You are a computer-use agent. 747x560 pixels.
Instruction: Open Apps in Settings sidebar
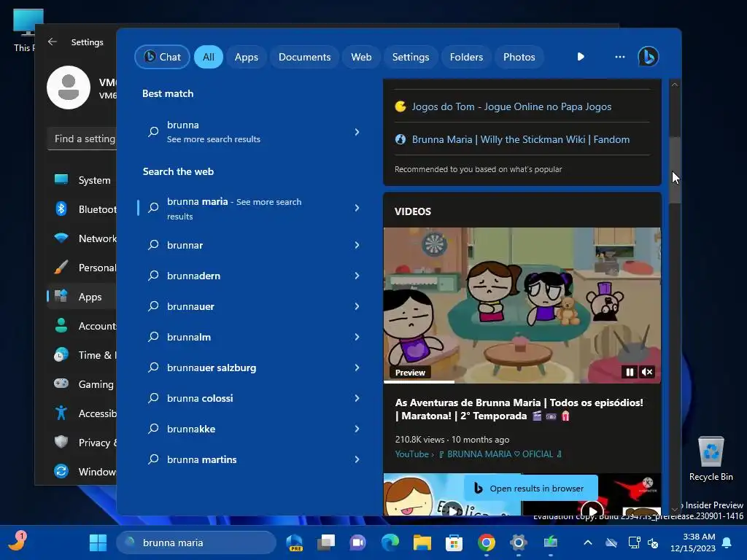click(82, 297)
